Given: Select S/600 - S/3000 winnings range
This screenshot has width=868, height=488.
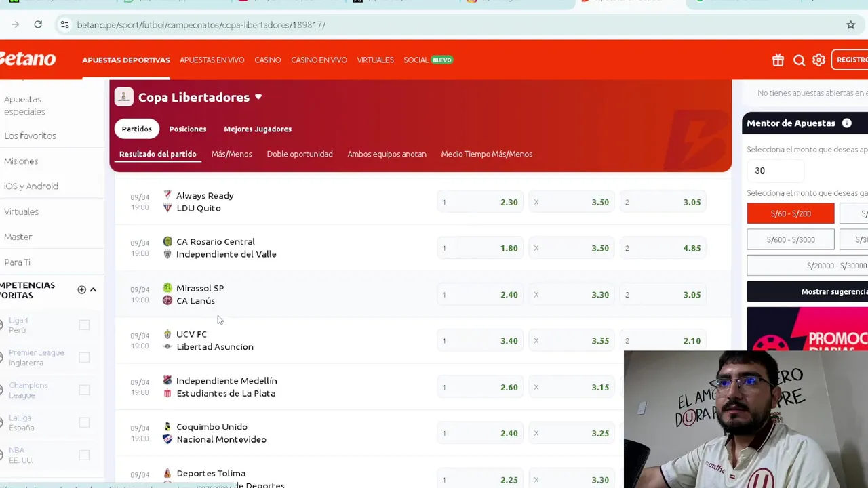Looking at the screenshot, I should (791, 239).
